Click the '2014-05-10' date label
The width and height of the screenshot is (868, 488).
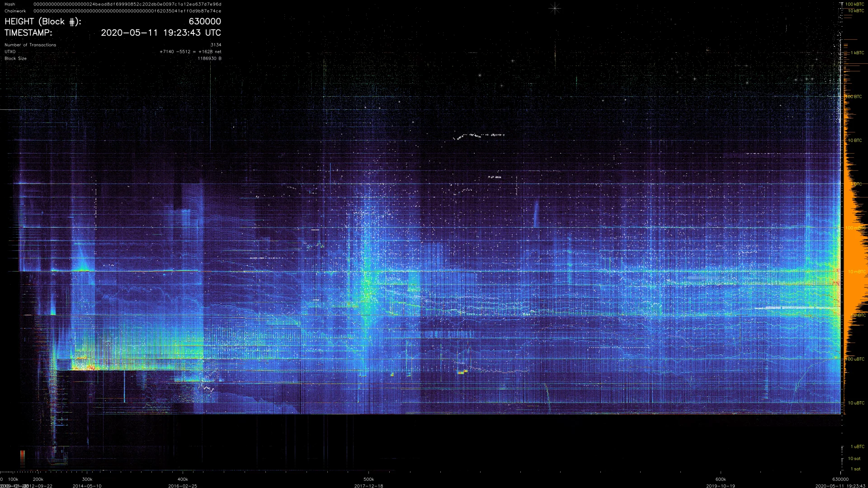tap(87, 486)
